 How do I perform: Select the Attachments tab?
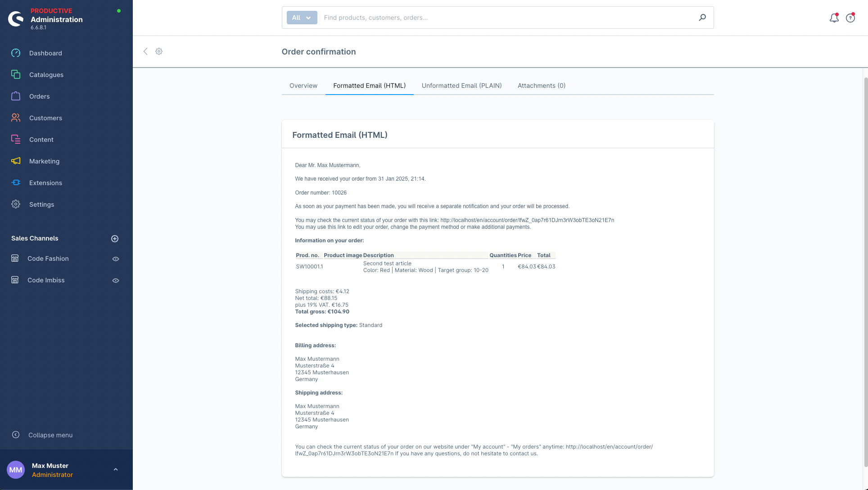point(541,85)
